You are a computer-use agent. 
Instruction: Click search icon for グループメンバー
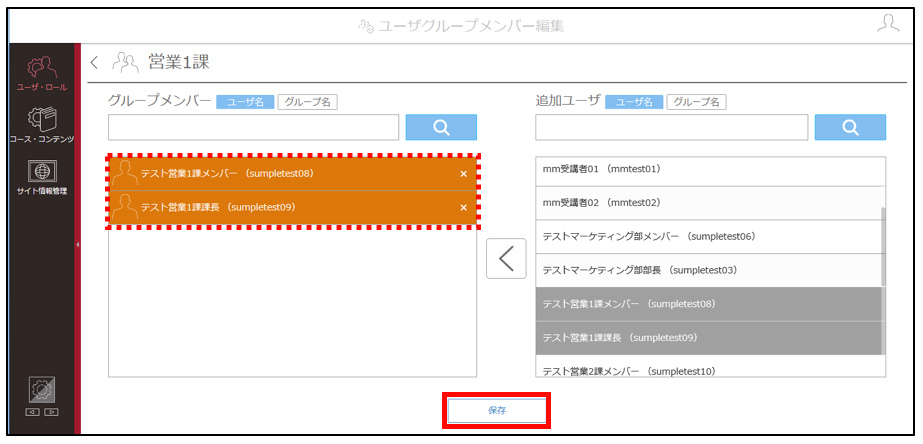tap(441, 127)
